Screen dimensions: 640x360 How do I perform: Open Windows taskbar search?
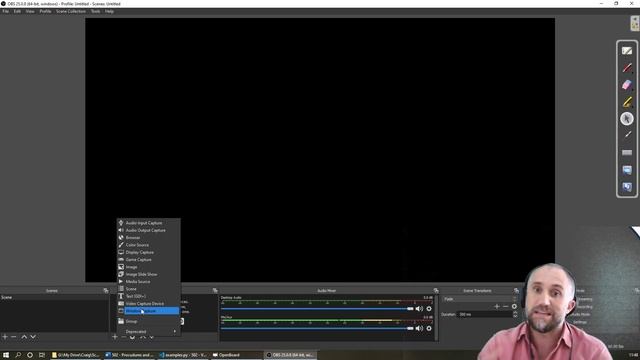click(18, 355)
